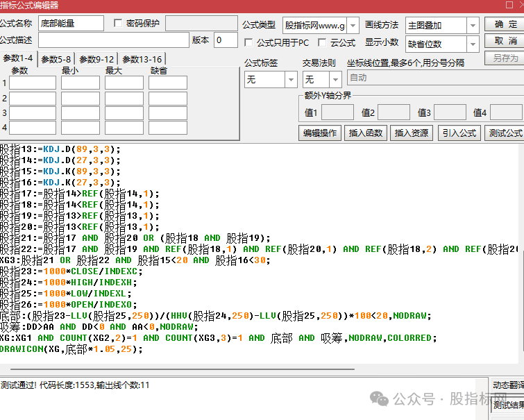Click row 4 parameter name field
Viewport: 524px width, 420px height.
point(33,128)
